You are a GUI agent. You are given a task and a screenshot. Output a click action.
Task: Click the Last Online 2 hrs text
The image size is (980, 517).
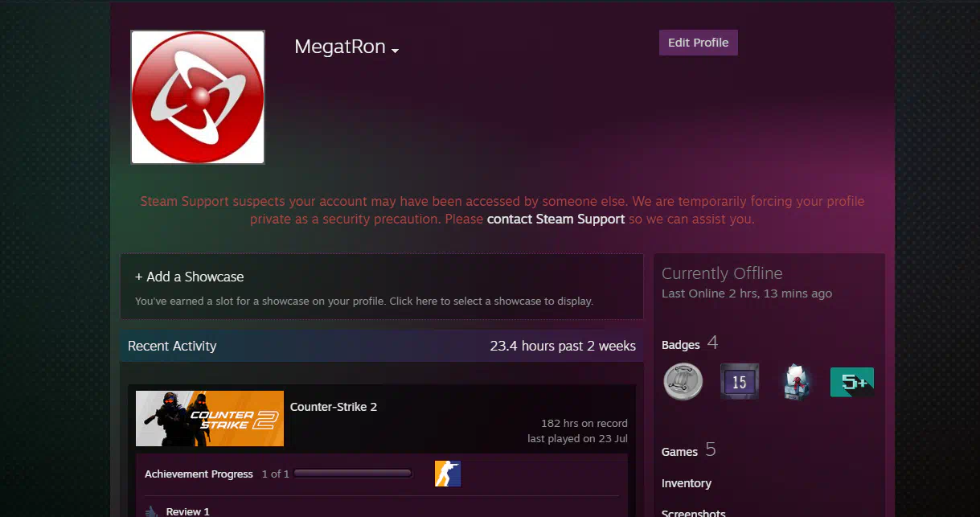pyautogui.click(x=747, y=293)
